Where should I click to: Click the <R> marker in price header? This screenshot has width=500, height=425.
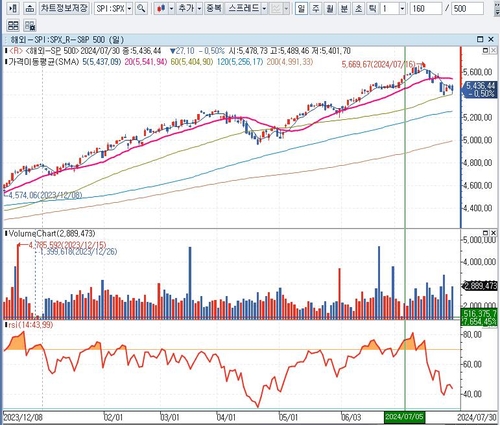[16, 51]
